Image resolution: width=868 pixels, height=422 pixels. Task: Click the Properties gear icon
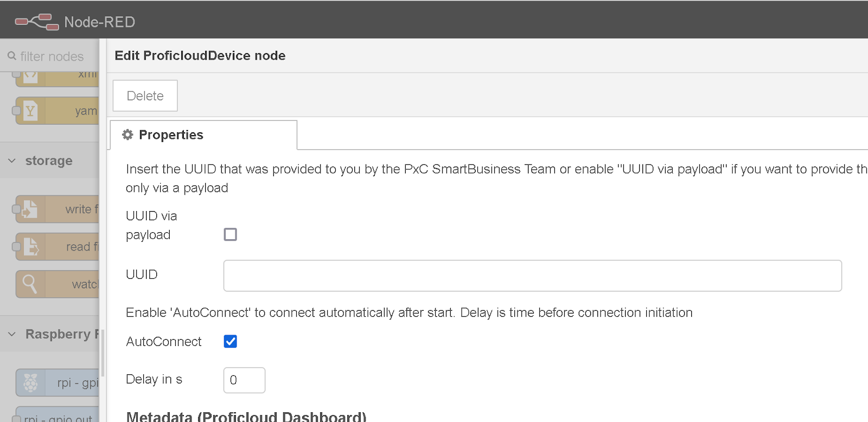tap(127, 135)
